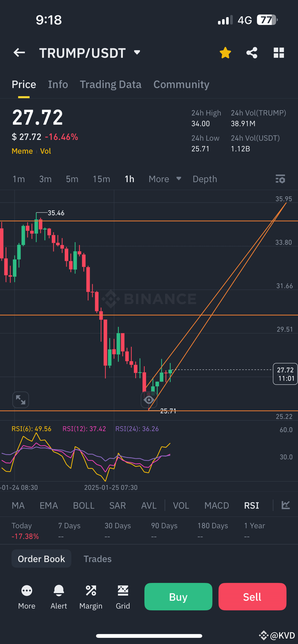Expand the More timeframes dropdown
The height and width of the screenshot is (644, 298).
165,179
